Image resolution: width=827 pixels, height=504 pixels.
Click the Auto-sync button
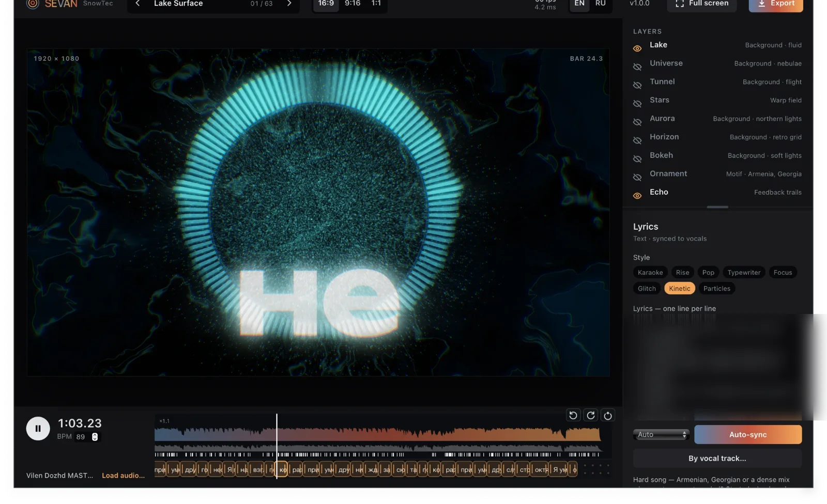click(748, 435)
